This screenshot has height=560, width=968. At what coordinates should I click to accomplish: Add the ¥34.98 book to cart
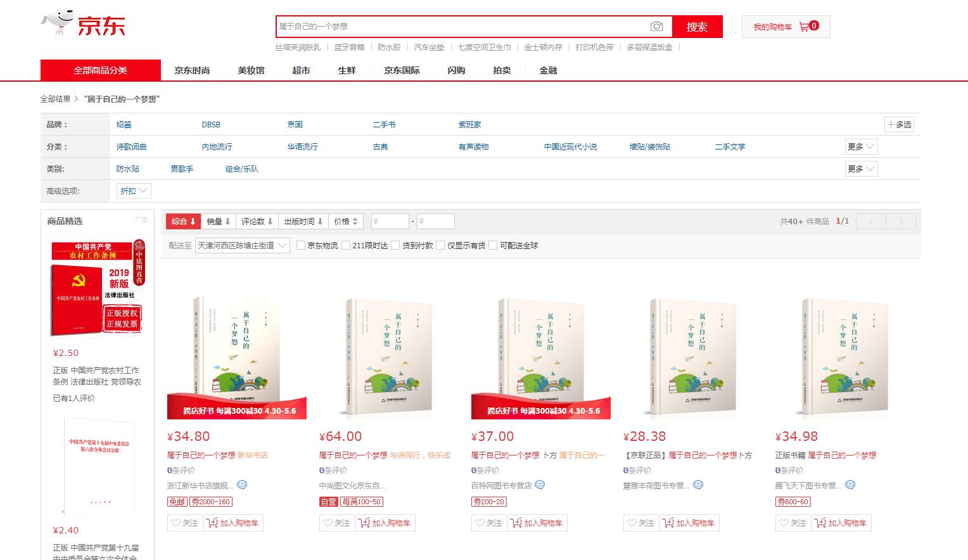click(841, 523)
